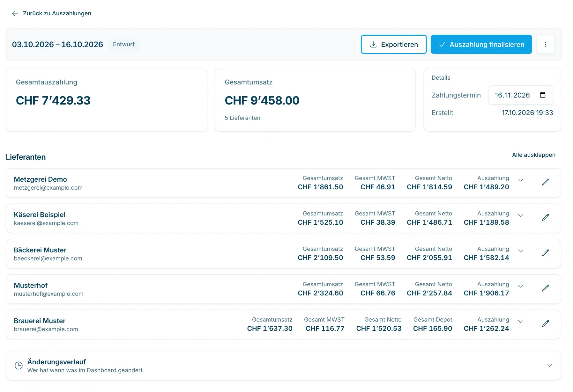The width and height of the screenshot is (573, 392).
Task: Click the Alle ausklappen link
Action: click(x=533, y=155)
